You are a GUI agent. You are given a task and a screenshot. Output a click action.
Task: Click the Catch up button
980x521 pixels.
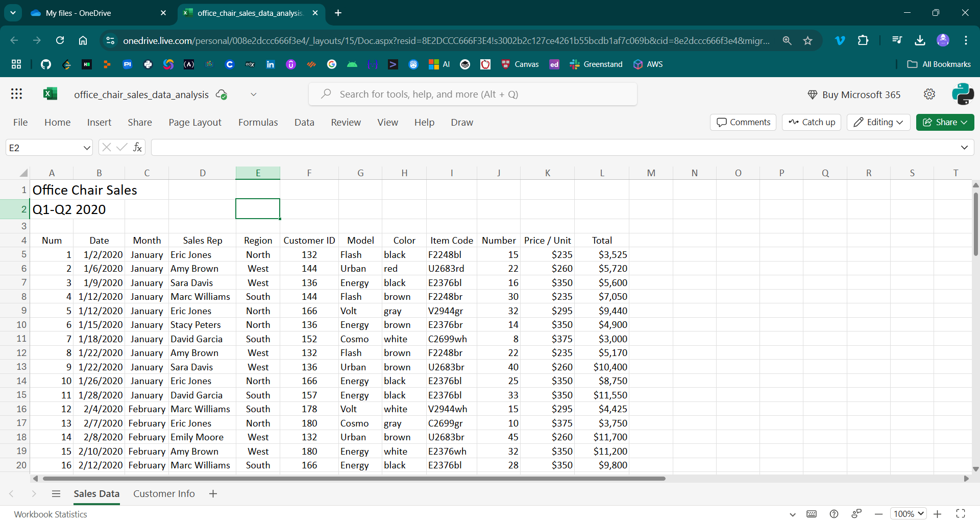(x=812, y=122)
